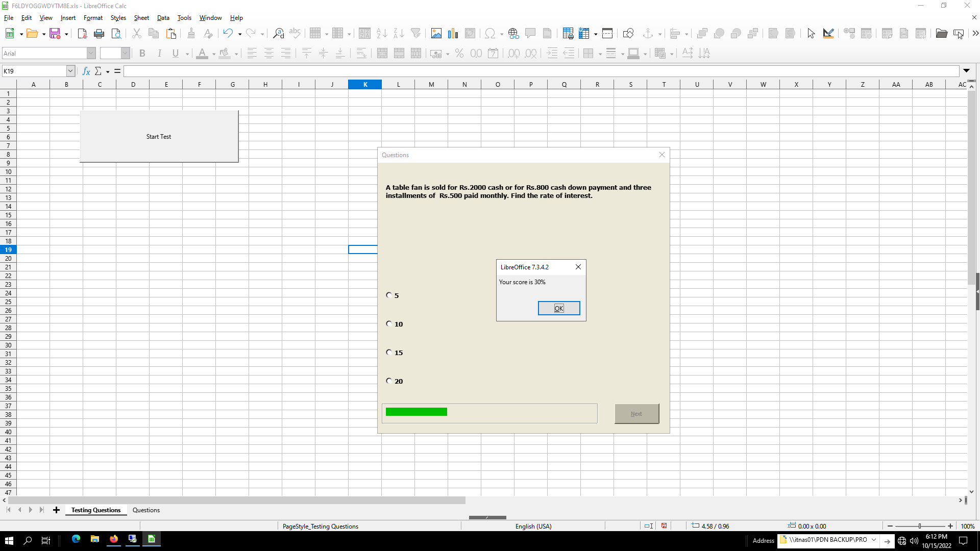Expand the Name Box dropdown
The height and width of the screenshot is (551, 980).
pyautogui.click(x=70, y=71)
